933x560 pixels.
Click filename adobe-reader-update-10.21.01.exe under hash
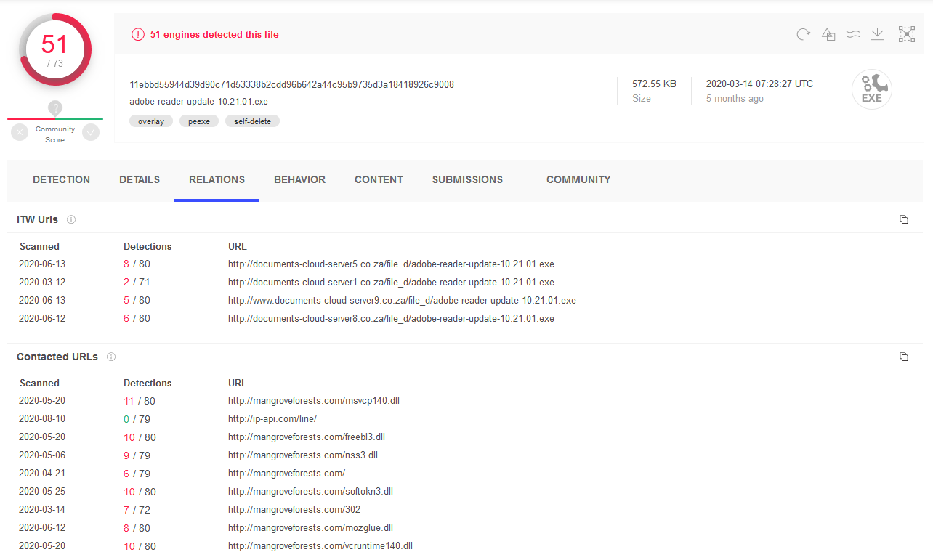pyautogui.click(x=198, y=102)
